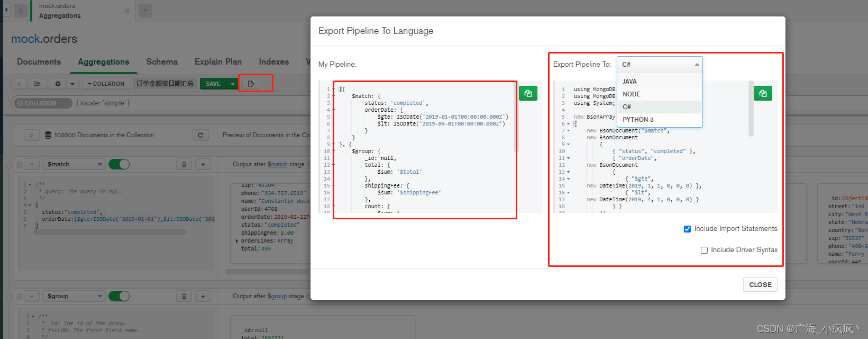This screenshot has width=868, height=339.
Task: Close the mock.orders tab
Action: pyautogui.click(x=127, y=11)
